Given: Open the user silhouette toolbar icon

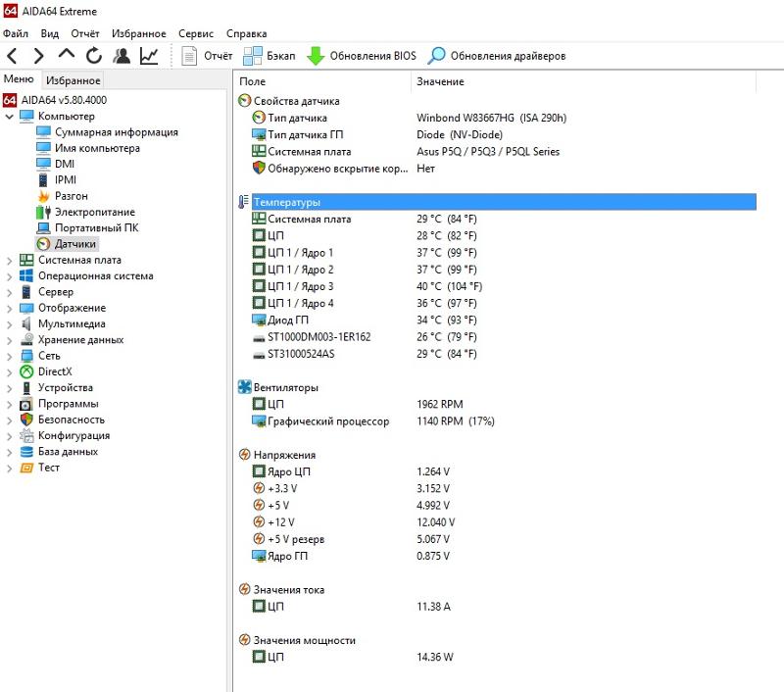Looking at the screenshot, I should pyautogui.click(x=122, y=56).
